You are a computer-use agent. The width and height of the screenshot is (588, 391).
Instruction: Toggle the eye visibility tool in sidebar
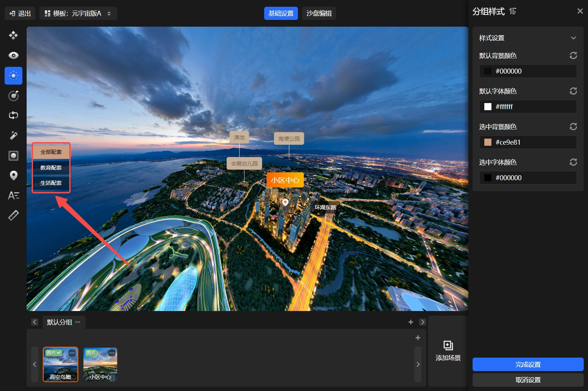(13, 55)
